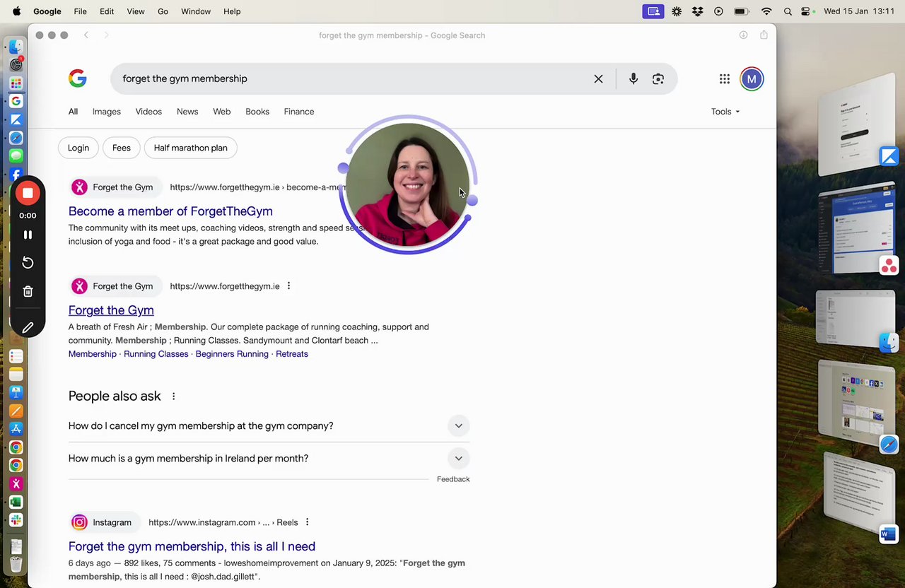Switch to the Web tab

tap(222, 112)
